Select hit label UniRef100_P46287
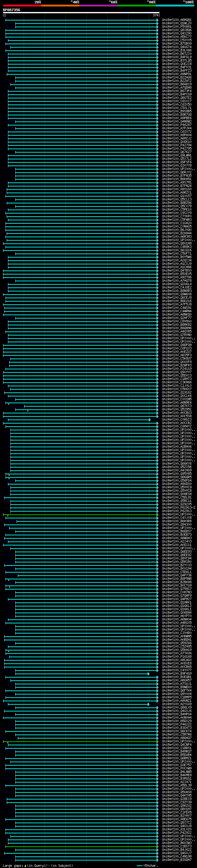197x868 pixels. tap(177, 125)
